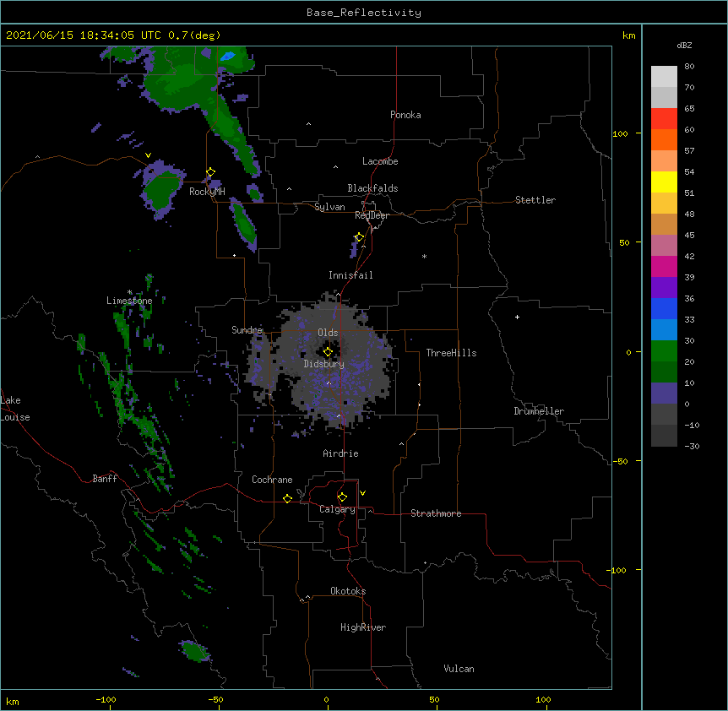Click the Lacombe city label

[380, 161]
